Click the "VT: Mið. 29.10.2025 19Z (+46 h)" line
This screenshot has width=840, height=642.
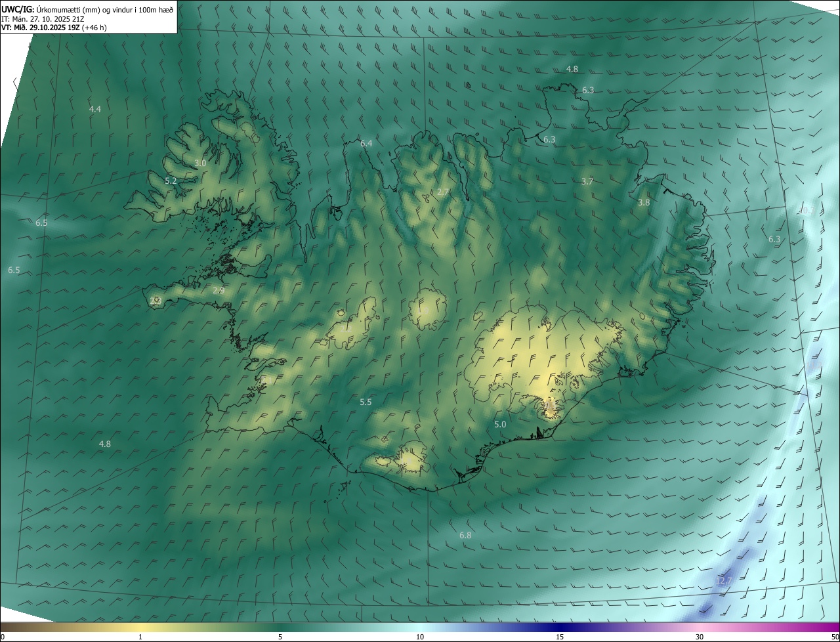pos(54,28)
